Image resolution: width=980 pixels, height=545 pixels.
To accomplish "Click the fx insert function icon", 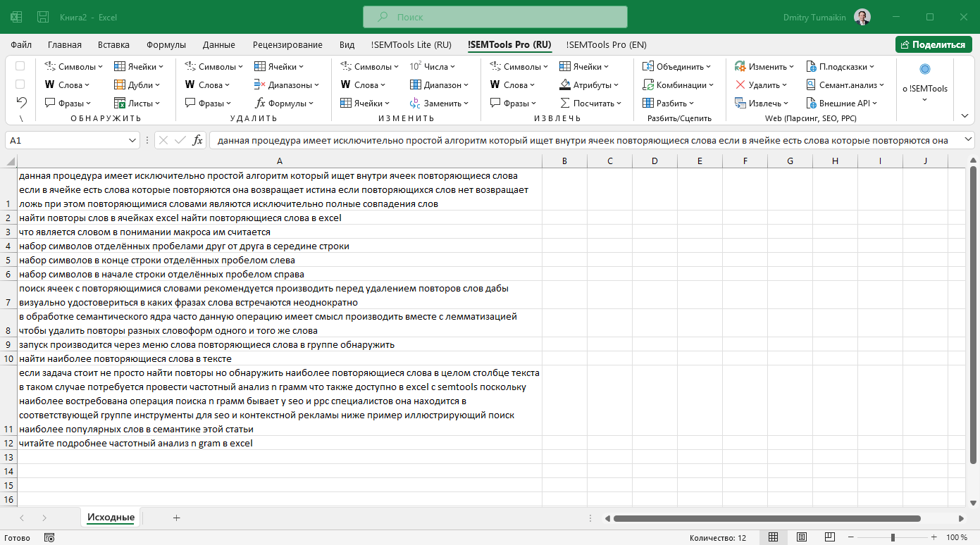I will (x=198, y=140).
